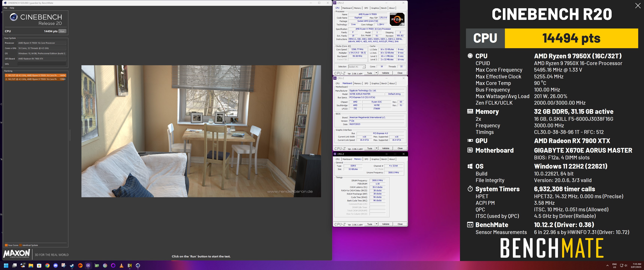Open Bench tab in the top CPU-Z window
644x270 pixels.
click(x=384, y=8)
